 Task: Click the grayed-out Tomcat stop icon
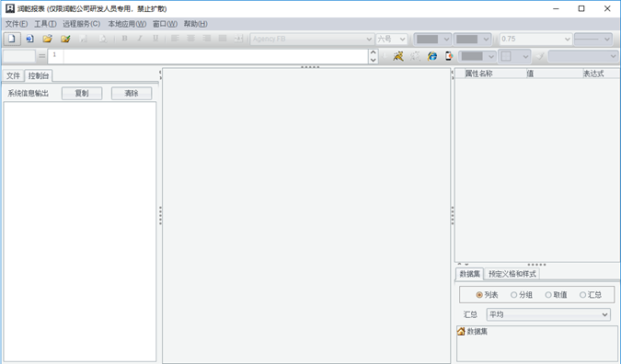[415, 56]
